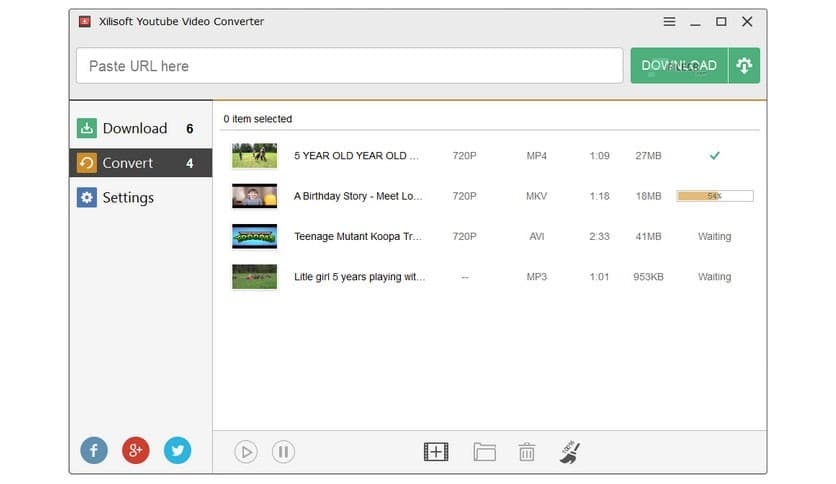This screenshot has width=836, height=484.
Task: Click the title 'A Birthday Story - Meet Lo...'
Action: pyautogui.click(x=358, y=196)
